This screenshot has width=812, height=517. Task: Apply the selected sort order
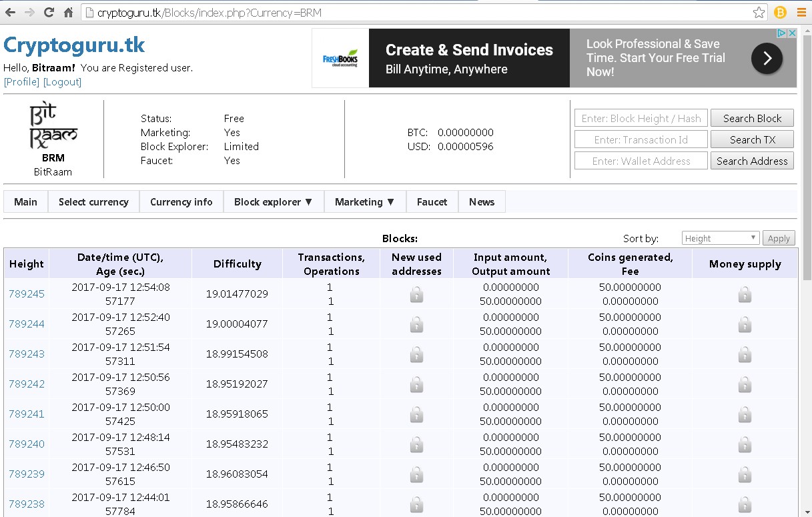pos(779,238)
